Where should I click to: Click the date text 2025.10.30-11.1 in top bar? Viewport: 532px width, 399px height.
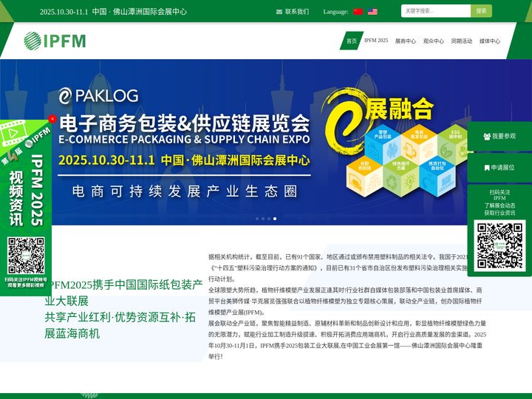tap(64, 12)
